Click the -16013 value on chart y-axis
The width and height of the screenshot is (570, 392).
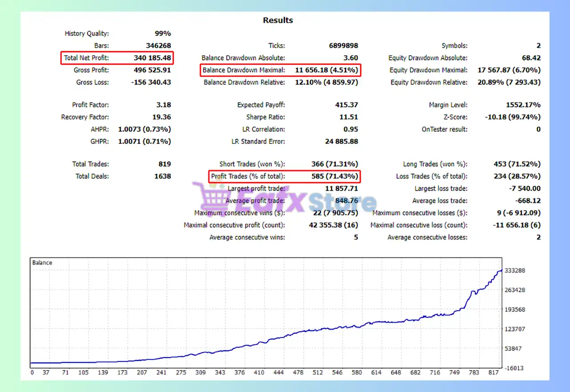tap(516, 368)
